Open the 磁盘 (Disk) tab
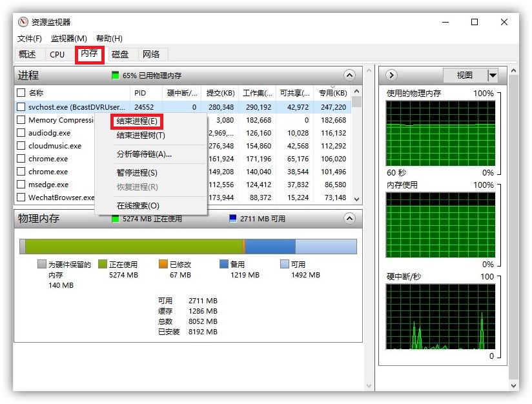The height and width of the screenshot is (404, 532). [120, 54]
